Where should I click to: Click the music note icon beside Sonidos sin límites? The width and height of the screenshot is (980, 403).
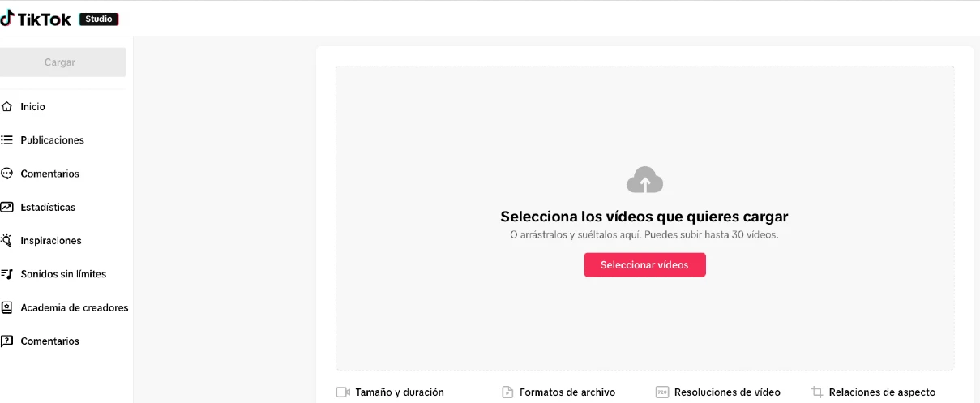point(6,274)
